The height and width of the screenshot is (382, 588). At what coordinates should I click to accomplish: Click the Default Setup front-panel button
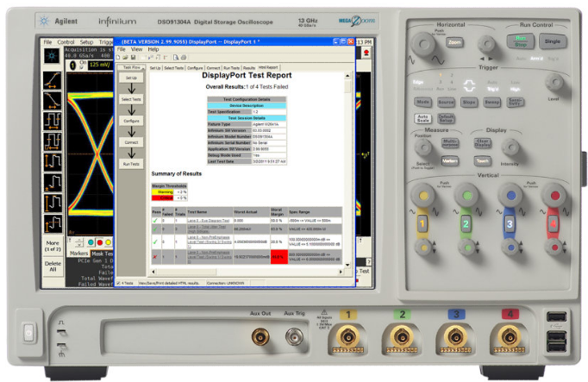(446, 118)
